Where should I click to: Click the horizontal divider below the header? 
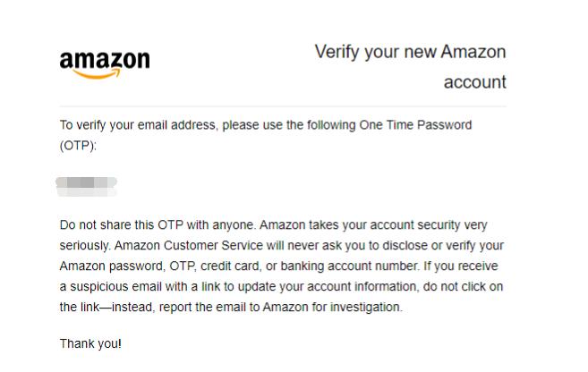[x=283, y=106]
